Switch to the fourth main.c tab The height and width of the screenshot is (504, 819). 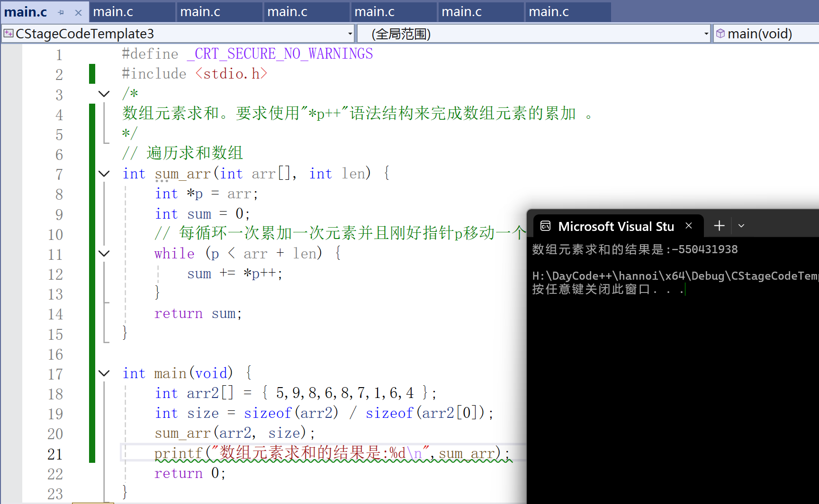pyautogui.click(x=306, y=12)
